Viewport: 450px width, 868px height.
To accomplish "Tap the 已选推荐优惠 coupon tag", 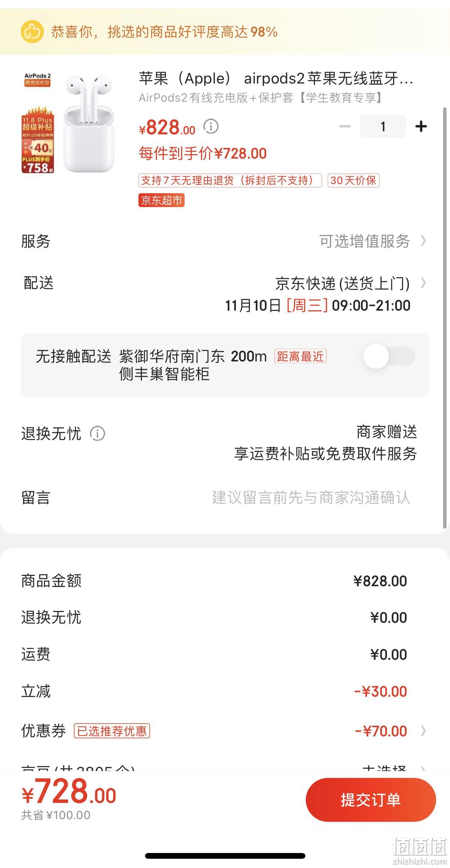I will click(112, 731).
